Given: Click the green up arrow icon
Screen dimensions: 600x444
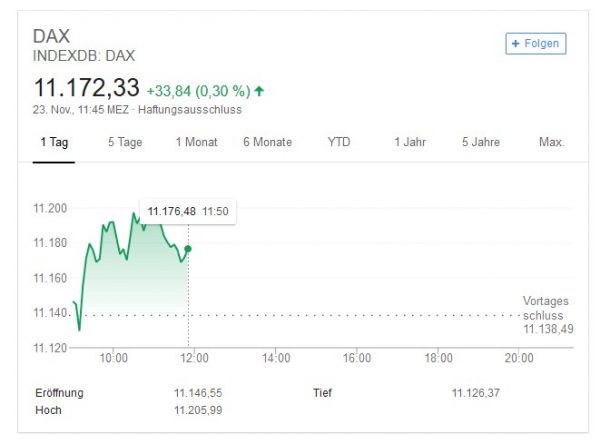Looking at the screenshot, I should [259, 91].
